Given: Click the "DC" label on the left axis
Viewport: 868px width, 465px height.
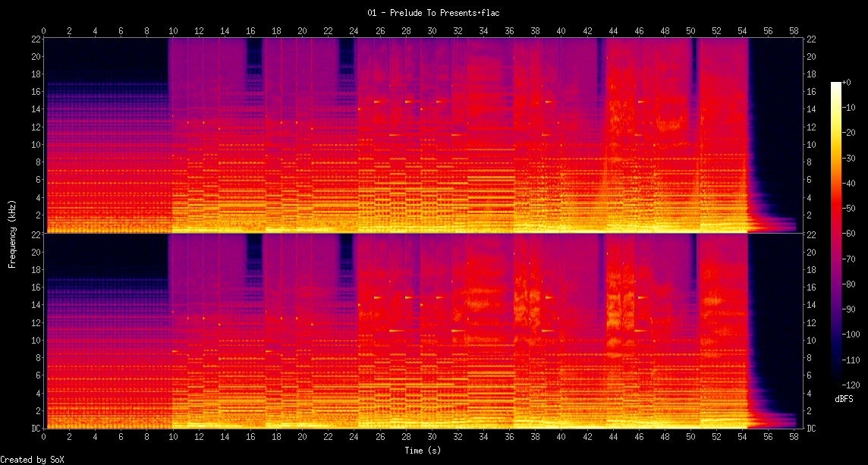Looking at the screenshot, I should pyautogui.click(x=35, y=429).
